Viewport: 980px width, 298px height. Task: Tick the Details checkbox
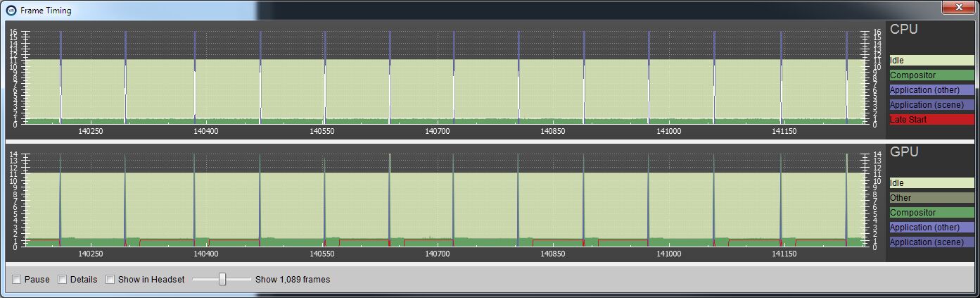(x=62, y=280)
